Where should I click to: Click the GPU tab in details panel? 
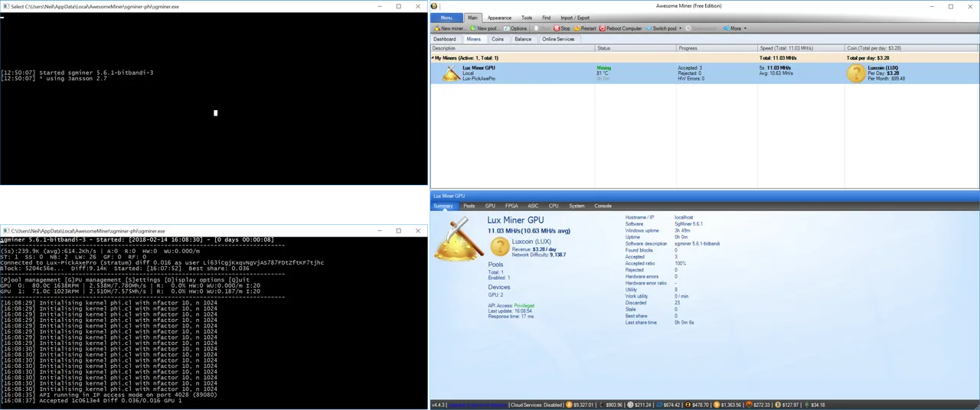[x=490, y=206]
